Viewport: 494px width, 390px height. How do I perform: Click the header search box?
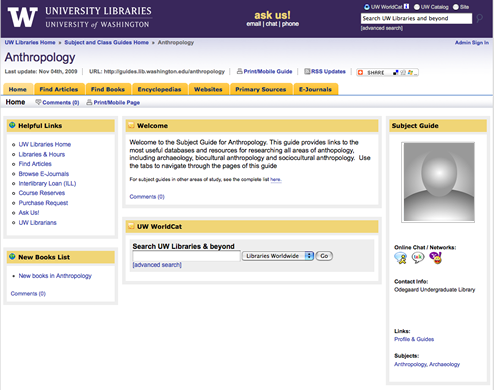416,18
